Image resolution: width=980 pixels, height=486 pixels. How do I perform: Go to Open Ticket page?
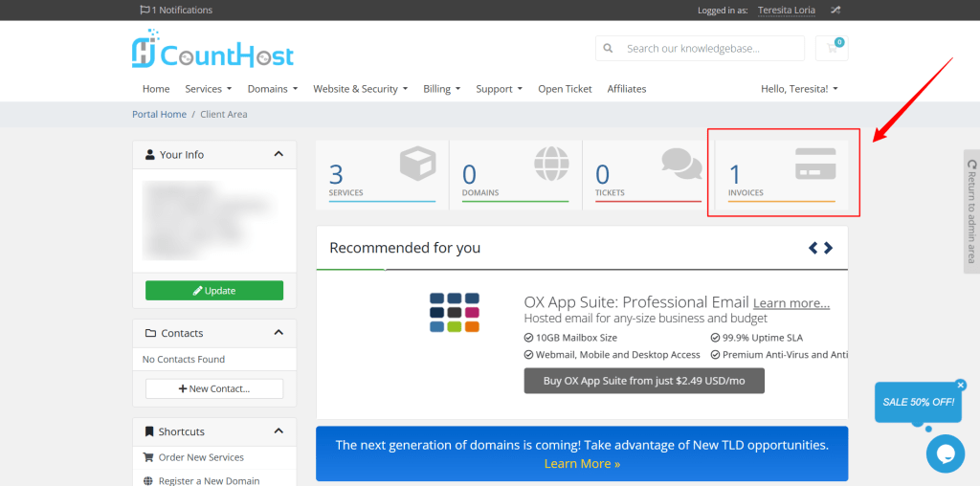coord(565,89)
